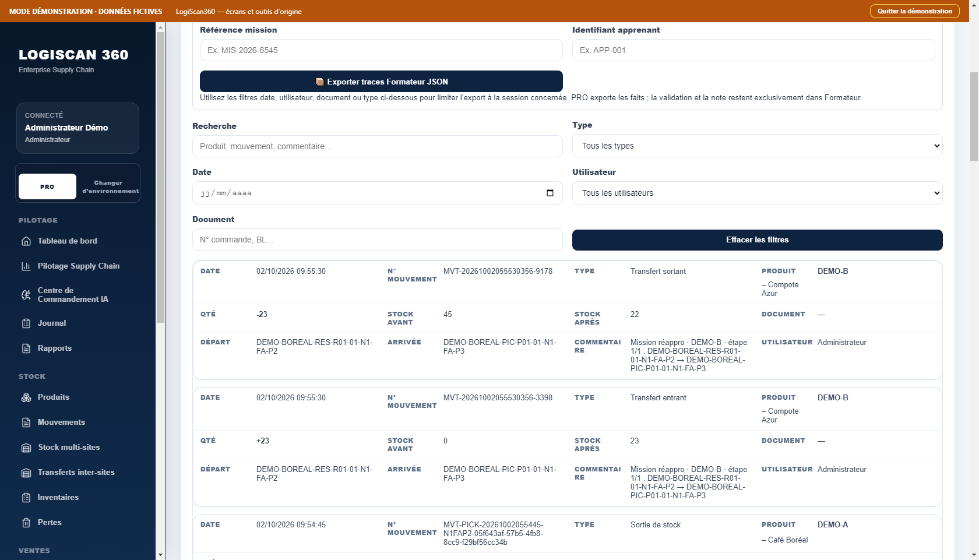Click the icon in the JSON export button
This screenshot has height=560, width=979.
pyautogui.click(x=319, y=82)
